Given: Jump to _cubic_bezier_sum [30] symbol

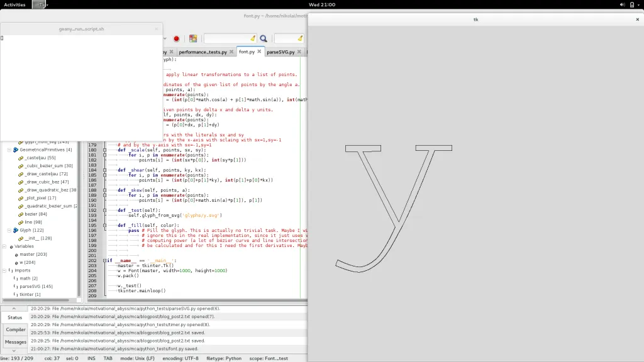Looking at the screenshot, I should pyautogui.click(x=48, y=166).
